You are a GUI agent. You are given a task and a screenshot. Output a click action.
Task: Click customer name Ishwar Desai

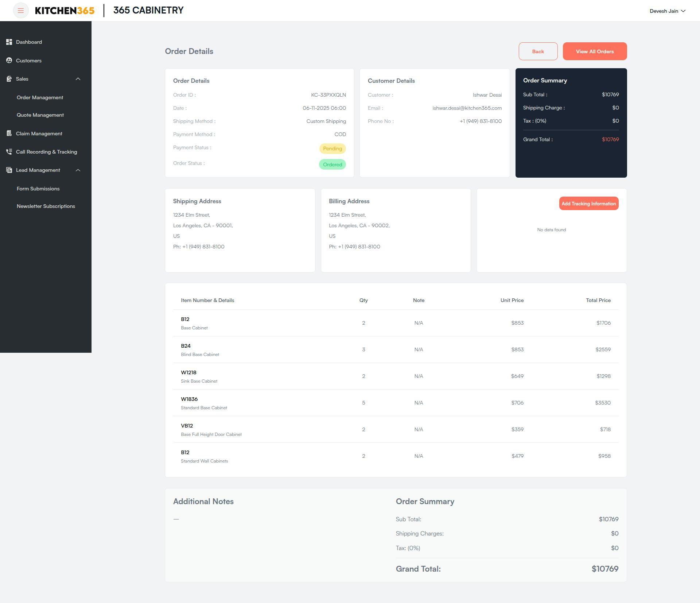tap(487, 95)
